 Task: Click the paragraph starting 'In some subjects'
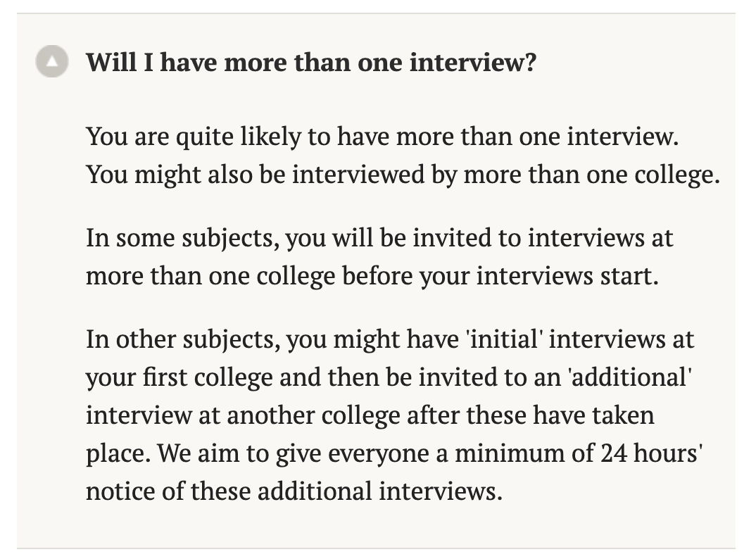(379, 256)
